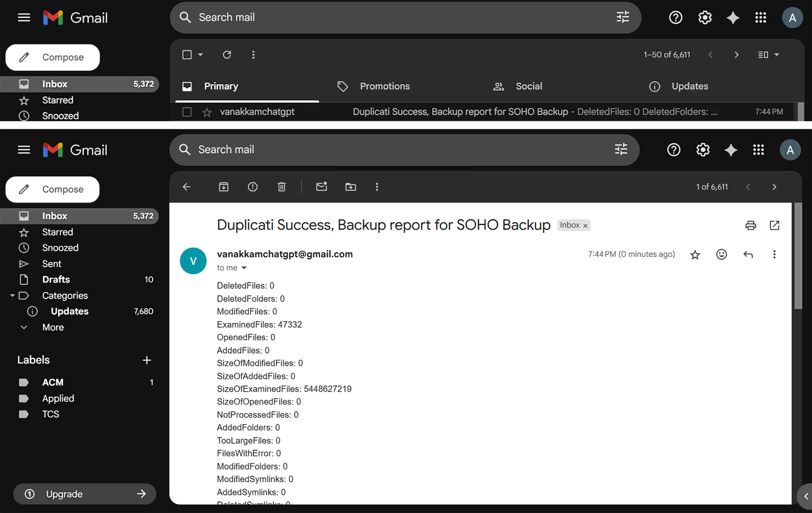Screen dimensions: 812x513
Task: Star the vanakkamchatgpt row in inbox list
Action: (207, 112)
